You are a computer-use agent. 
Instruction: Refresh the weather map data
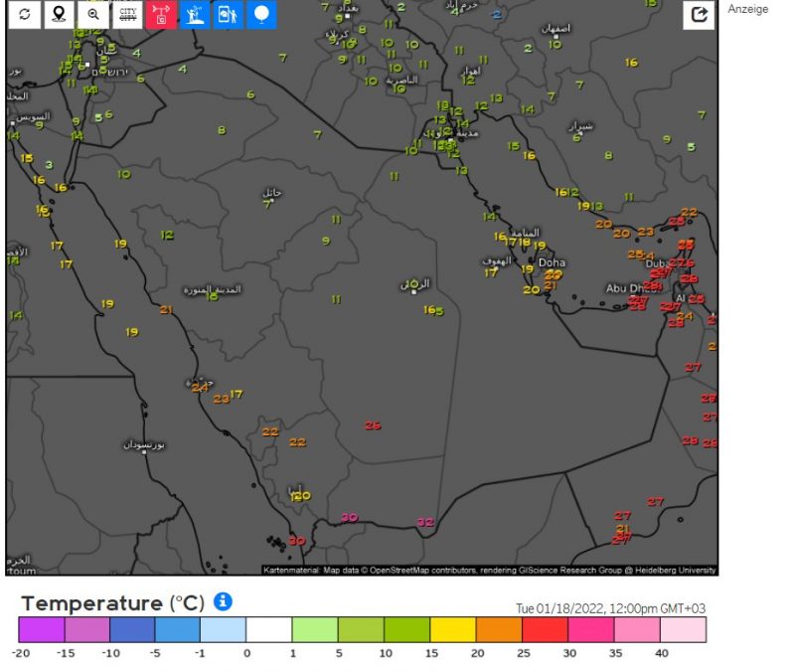click(25, 14)
